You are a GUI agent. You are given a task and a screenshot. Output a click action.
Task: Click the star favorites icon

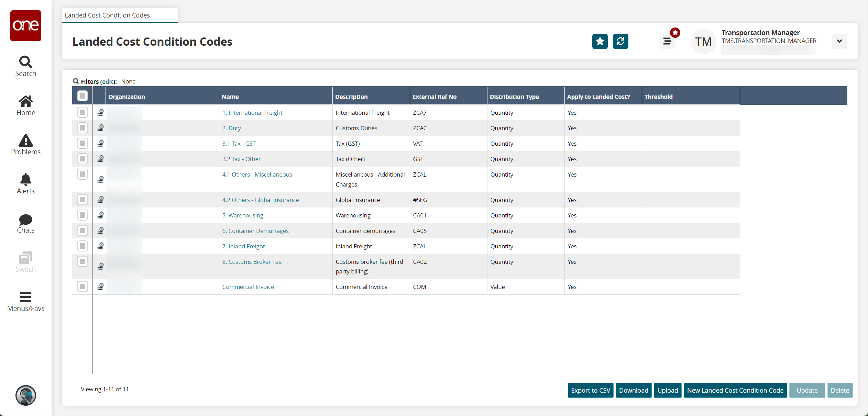pos(600,42)
